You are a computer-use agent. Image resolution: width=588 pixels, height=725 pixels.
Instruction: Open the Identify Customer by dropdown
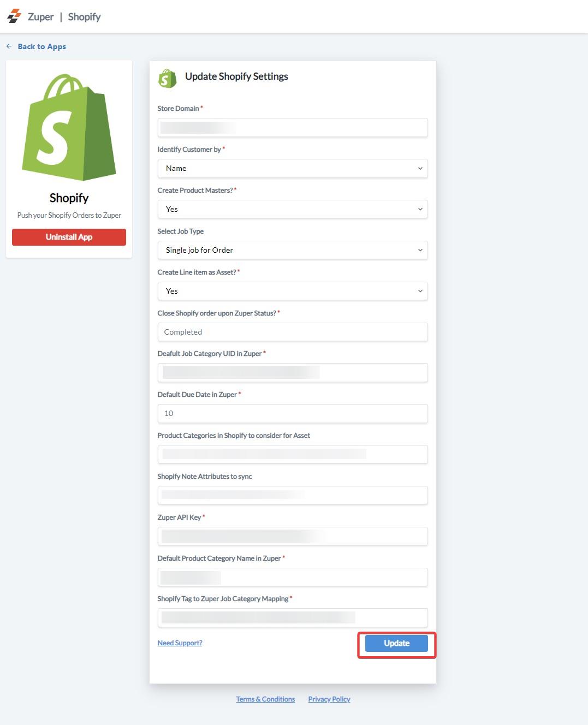[x=293, y=168]
